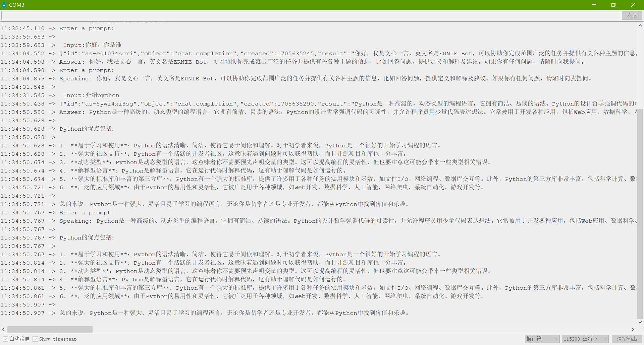The width and height of the screenshot is (644, 345).
Task: Toggle the Show timestamp checkbox
Action: (x=35, y=339)
